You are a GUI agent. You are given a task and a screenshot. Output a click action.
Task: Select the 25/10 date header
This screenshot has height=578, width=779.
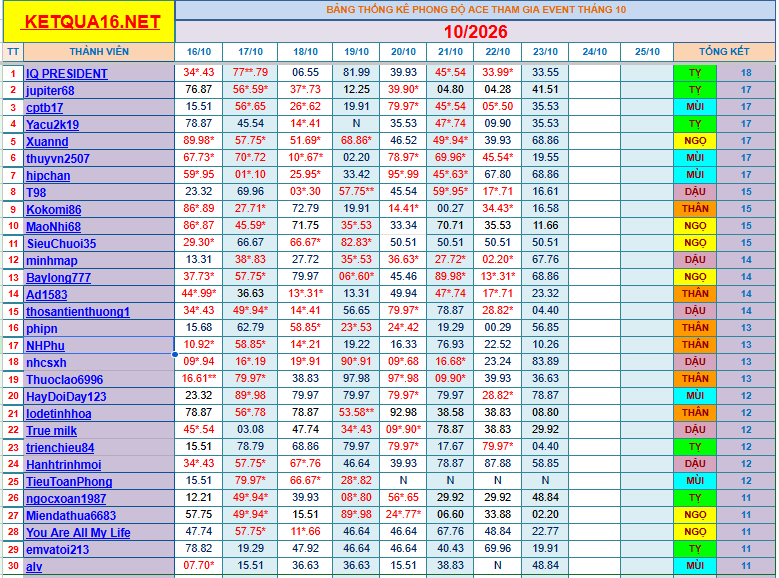[x=647, y=52]
